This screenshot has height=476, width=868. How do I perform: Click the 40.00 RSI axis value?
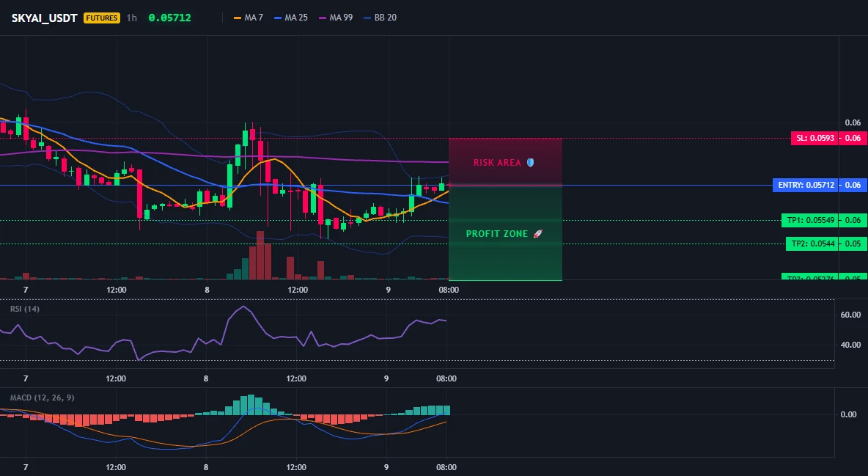coord(851,345)
